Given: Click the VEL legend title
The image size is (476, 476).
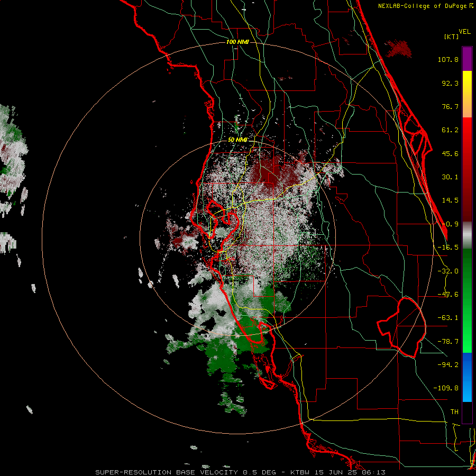Looking at the screenshot, I should coord(465,32).
